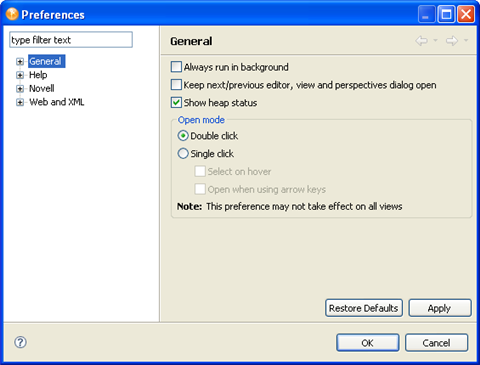This screenshot has width=480, height=365.
Task: Select Novell in the preferences tree
Action: tap(42, 88)
